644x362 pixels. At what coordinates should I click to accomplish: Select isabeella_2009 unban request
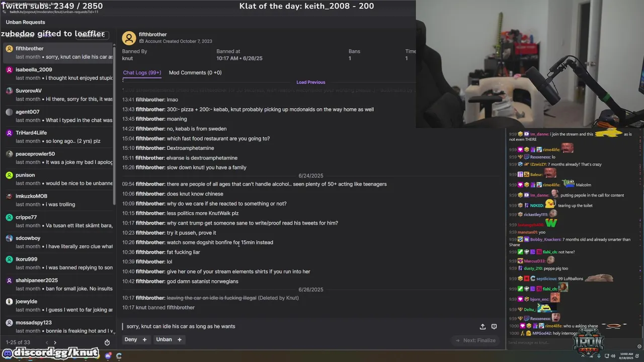coord(58,73)
